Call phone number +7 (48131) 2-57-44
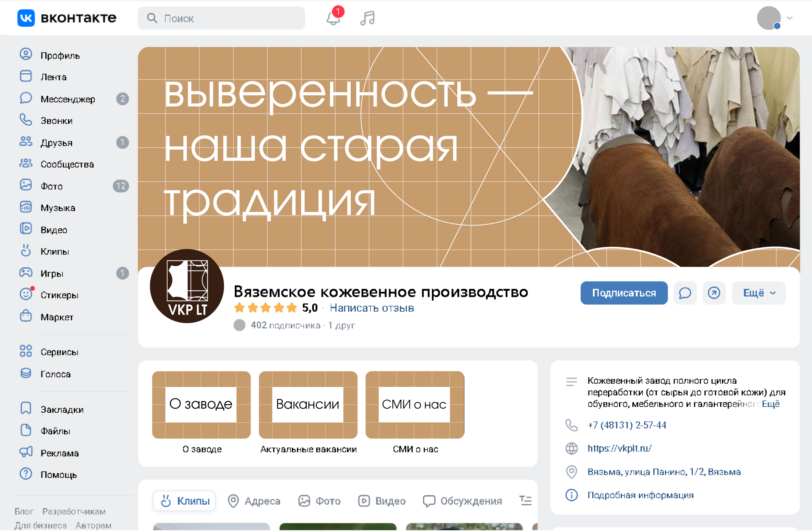812x531 pixels. [x=627, y=425]
